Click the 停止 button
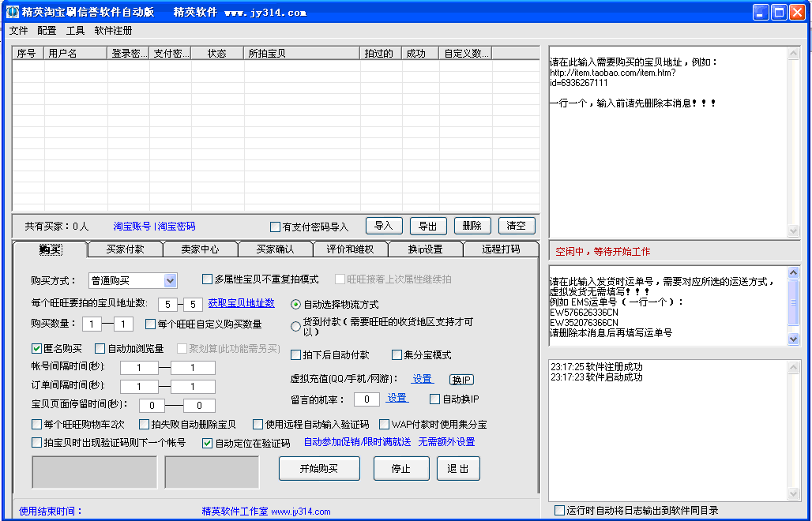 [x=401, y=468]
